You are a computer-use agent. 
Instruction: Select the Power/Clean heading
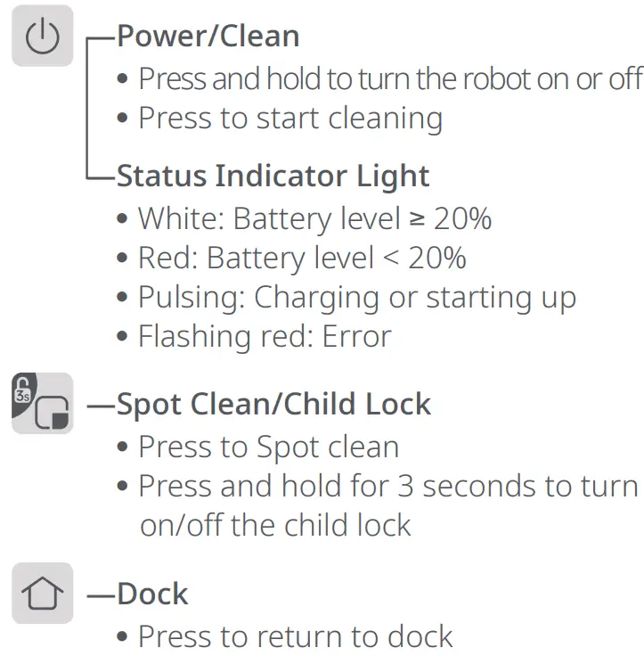click(208, 37)
